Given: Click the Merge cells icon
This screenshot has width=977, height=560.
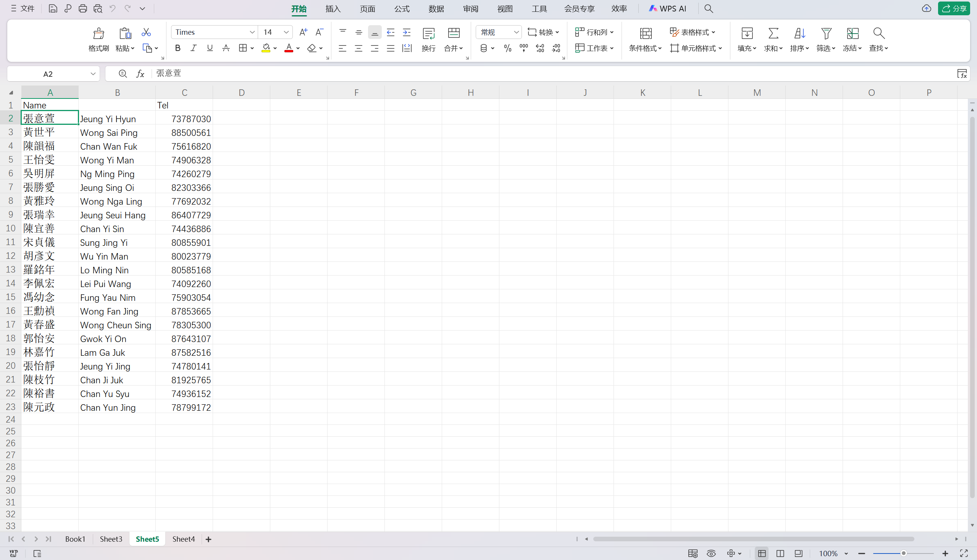Looking at the screenshot, I should click(x=454, y=34).
